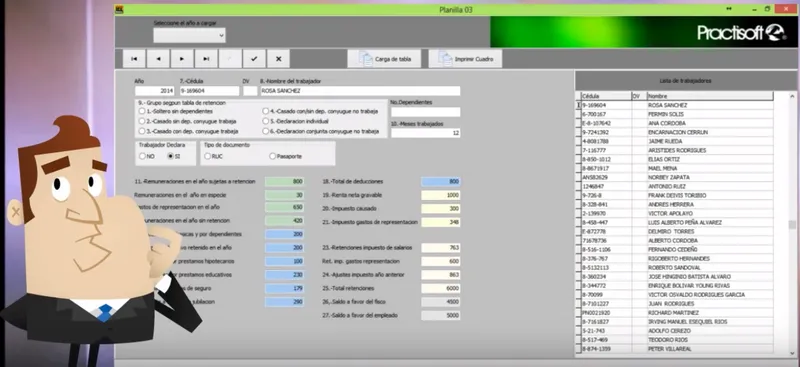
Task: Select 1.-Soltero sin dependientes option
Action: 176,111
